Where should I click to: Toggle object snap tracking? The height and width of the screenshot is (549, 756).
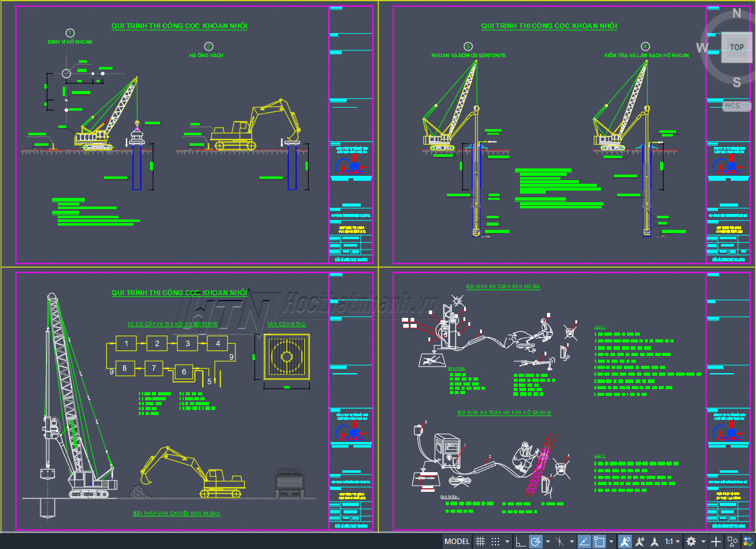(584, 542)
